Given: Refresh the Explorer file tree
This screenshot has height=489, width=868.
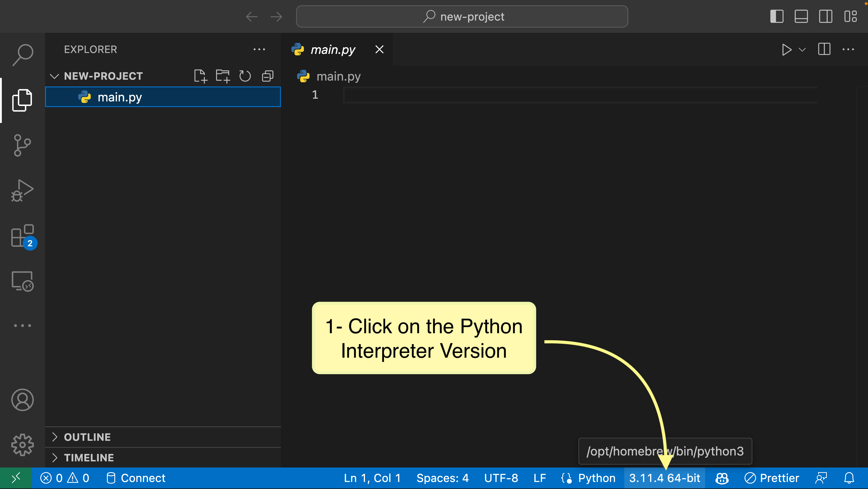Looking at the screenshot, I should click(x=245, y=76).
